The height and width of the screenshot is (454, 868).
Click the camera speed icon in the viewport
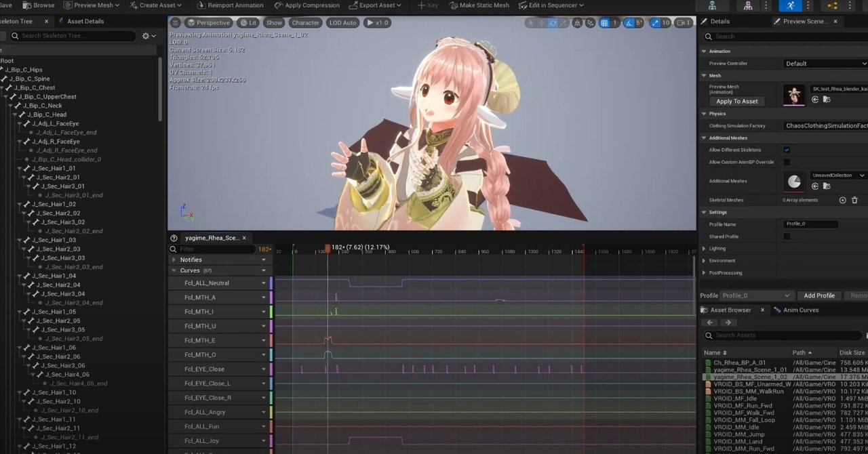(681, 22)
